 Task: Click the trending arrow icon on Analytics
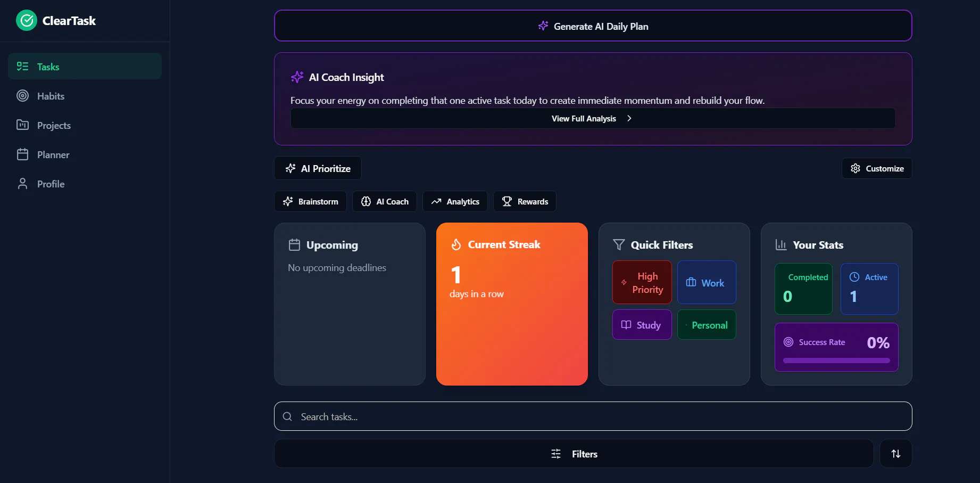click(x=436, y=201)
